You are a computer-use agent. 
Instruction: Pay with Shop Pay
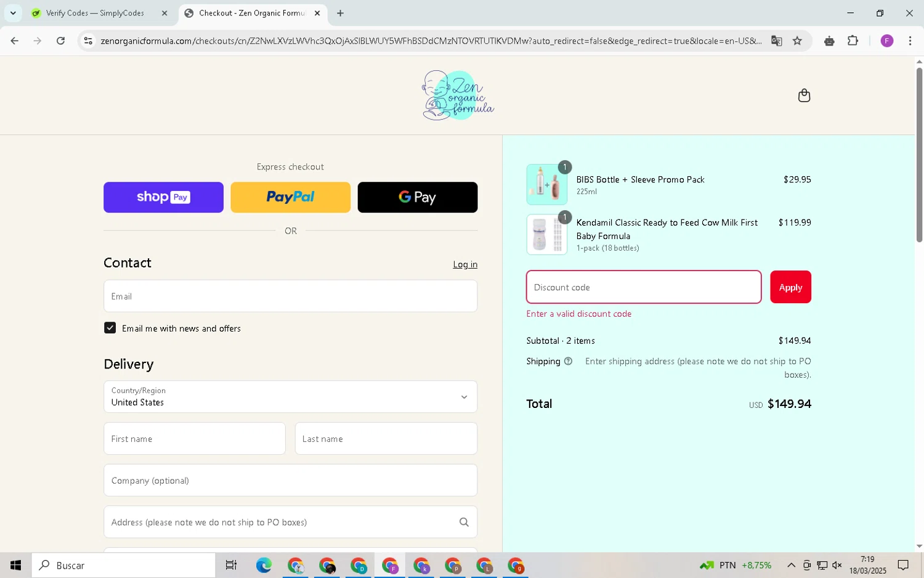pyautogui.click(x=163, y=197)
